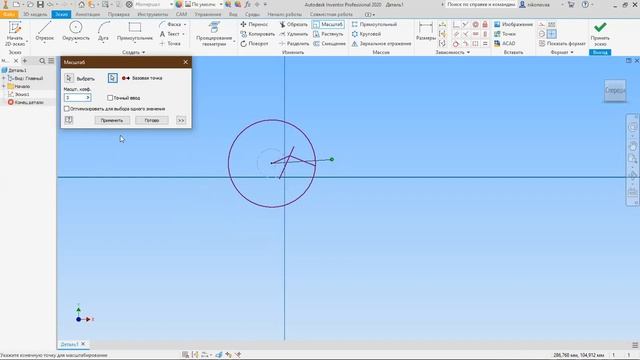Click the Размеры dimension tool
The height and width of the screenshot is (360, 640).
[x=426, y=32]
